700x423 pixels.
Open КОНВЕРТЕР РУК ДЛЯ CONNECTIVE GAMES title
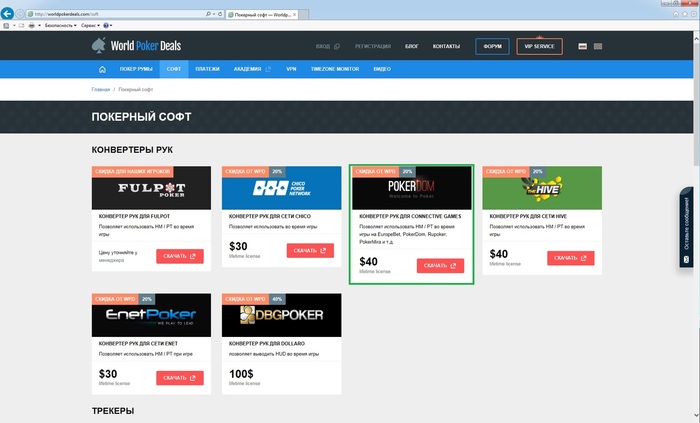pos(410,216)
